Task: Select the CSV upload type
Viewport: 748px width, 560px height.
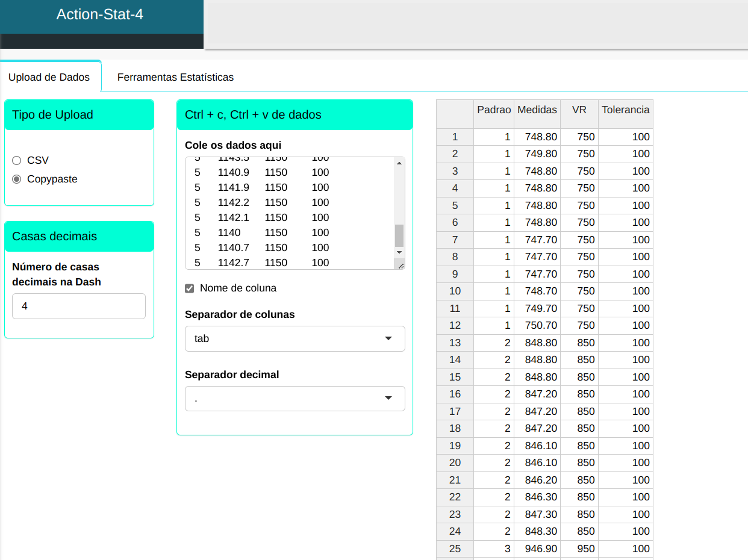Action: click(17, 160)
